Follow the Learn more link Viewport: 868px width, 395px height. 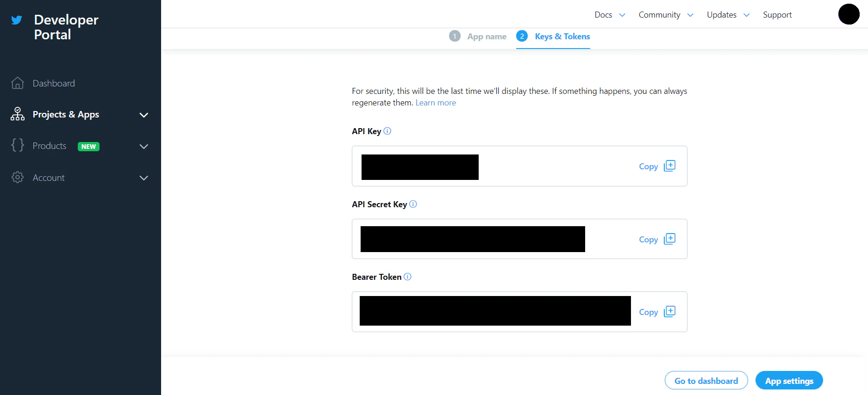436,103
